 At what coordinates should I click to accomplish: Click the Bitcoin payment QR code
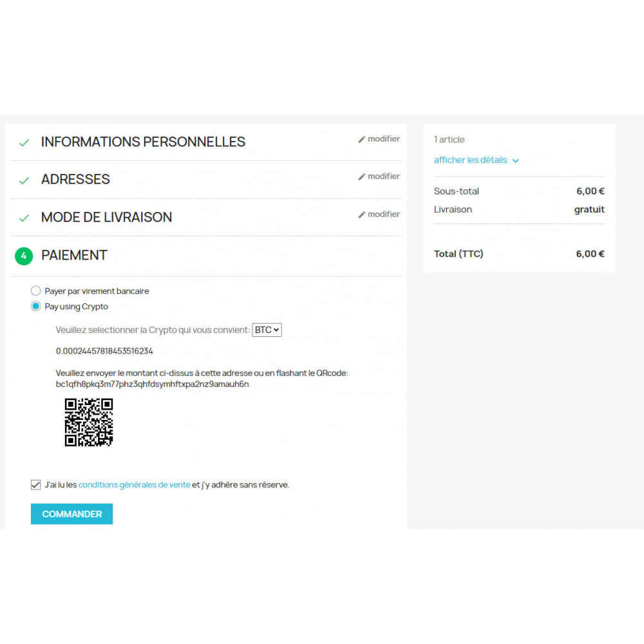click(89, 422)
